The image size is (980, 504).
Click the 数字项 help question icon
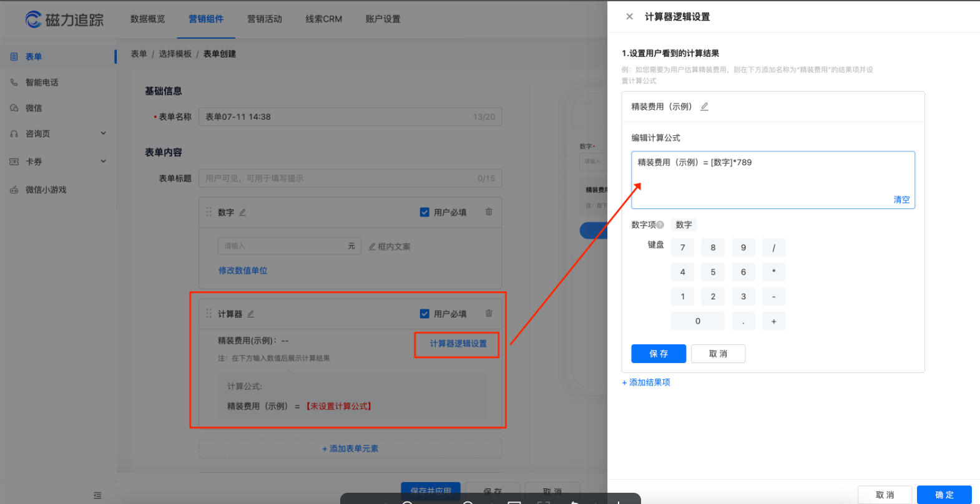(660, 225)
